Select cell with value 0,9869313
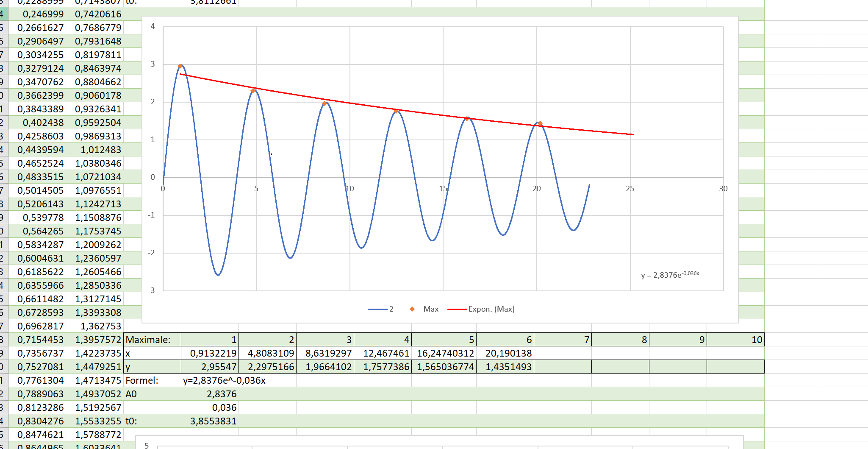Screen dimensions: 868x449 (x=94, y=136)
